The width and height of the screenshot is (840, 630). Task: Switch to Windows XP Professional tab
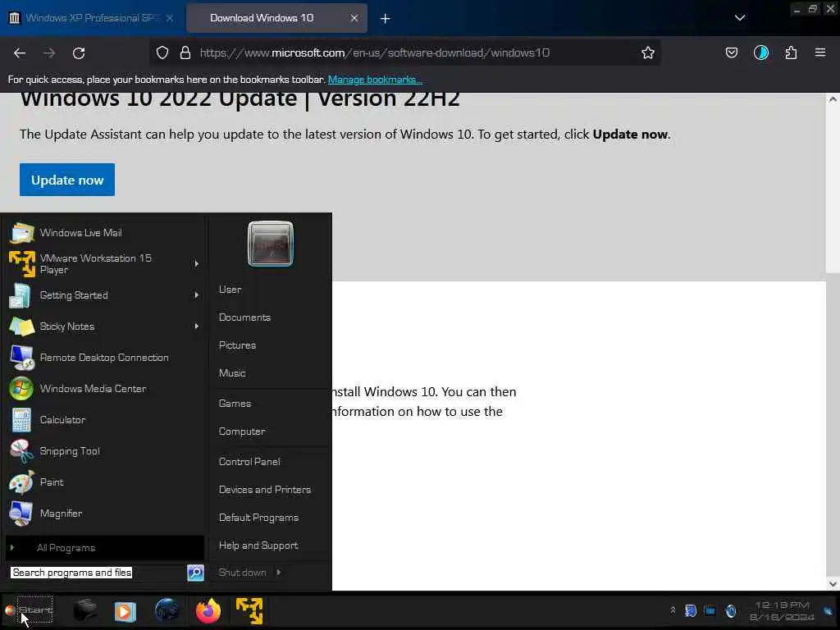click(x=91, y=18)
